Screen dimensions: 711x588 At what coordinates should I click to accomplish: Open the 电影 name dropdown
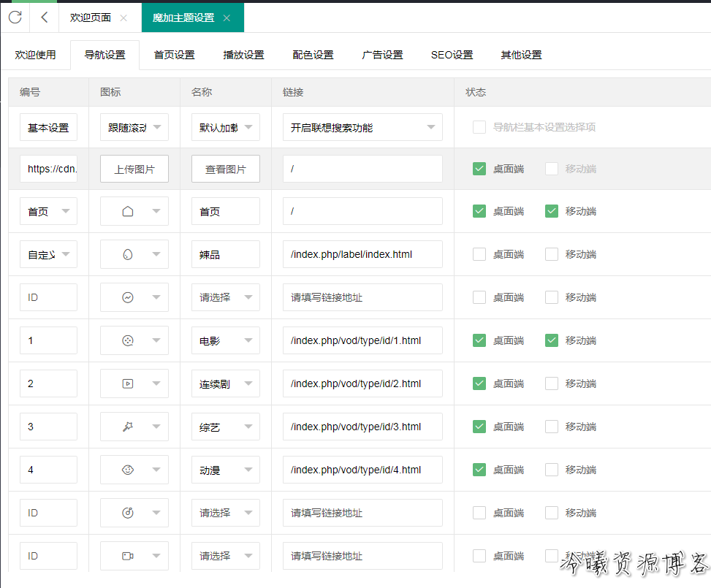[225, 340]
